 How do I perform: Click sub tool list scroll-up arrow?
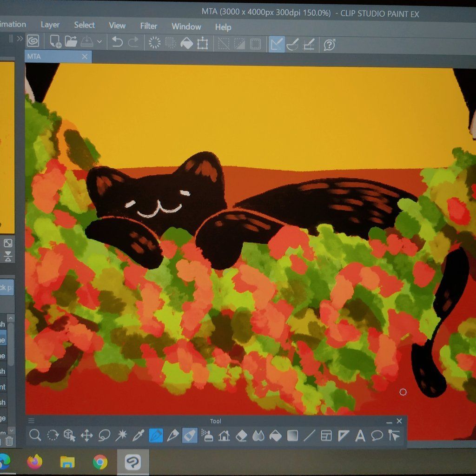11,318
